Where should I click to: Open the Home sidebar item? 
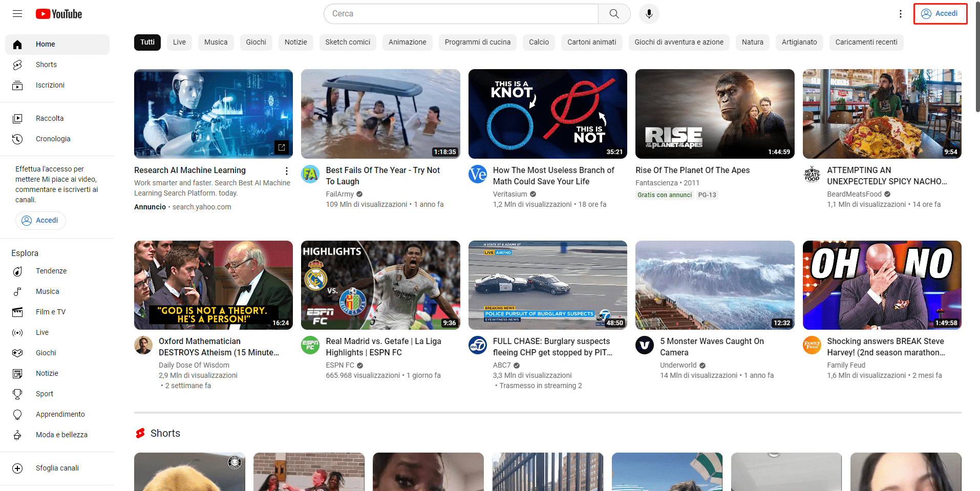[57, 45]
